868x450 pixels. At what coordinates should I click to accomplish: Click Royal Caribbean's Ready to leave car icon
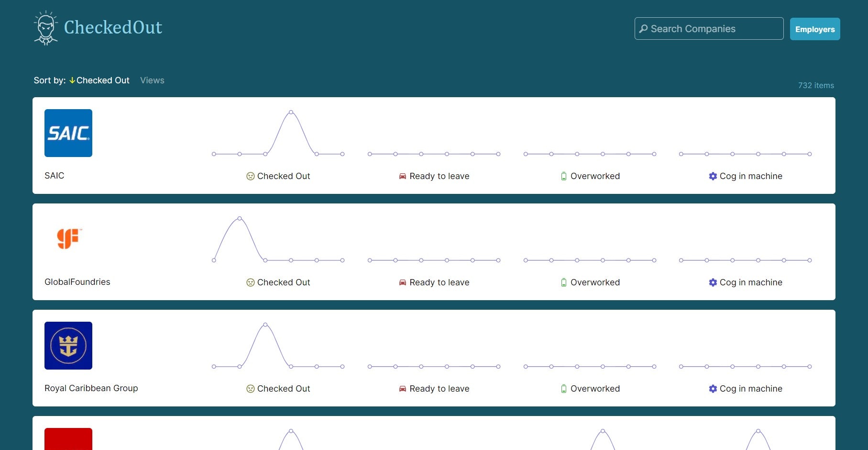[403, 389]
